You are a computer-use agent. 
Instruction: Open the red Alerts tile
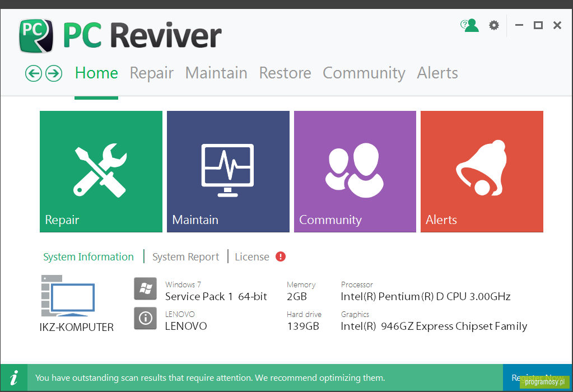click(x=482, y=171)
